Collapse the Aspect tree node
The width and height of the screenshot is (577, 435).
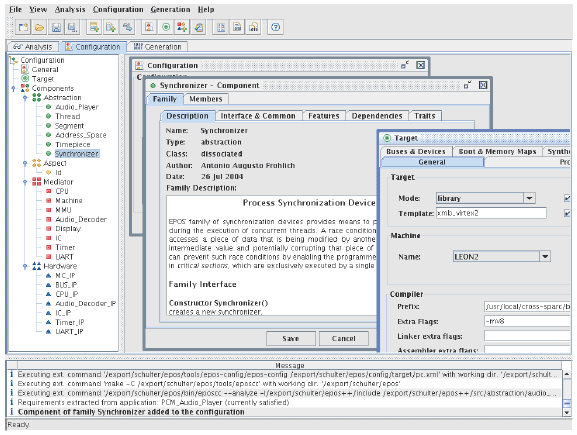click(x=25, y=163)
